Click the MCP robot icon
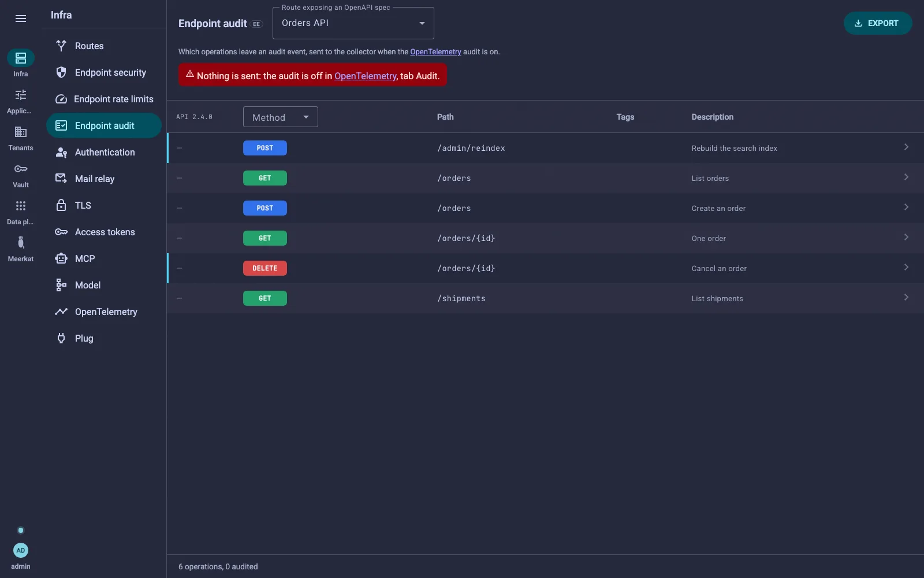This screenshot has height=578, width=924. point(61,258)
